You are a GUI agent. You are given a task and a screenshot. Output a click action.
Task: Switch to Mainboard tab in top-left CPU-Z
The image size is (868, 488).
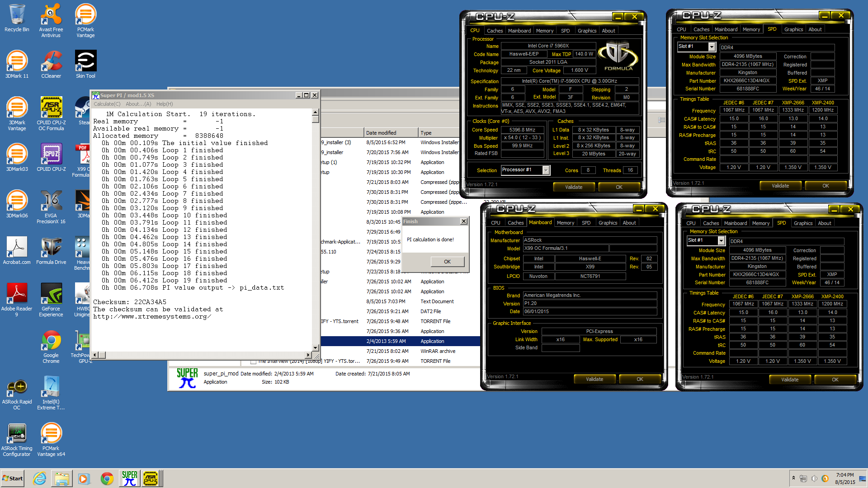519,31
